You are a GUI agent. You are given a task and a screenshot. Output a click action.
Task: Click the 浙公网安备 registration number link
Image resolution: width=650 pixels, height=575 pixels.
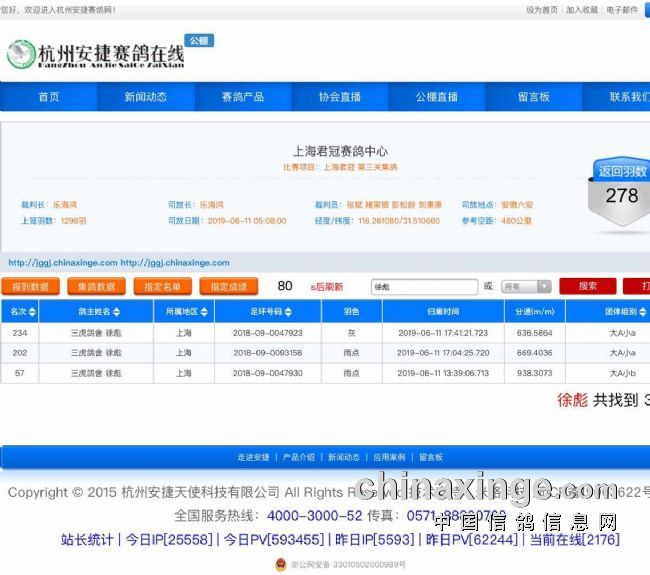(348, 565)
